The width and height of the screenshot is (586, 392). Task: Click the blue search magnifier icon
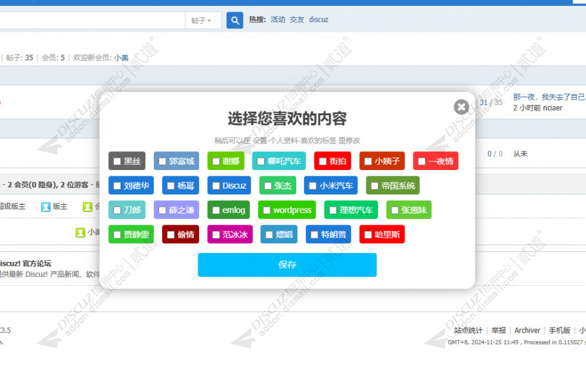[x=234, y=20]
